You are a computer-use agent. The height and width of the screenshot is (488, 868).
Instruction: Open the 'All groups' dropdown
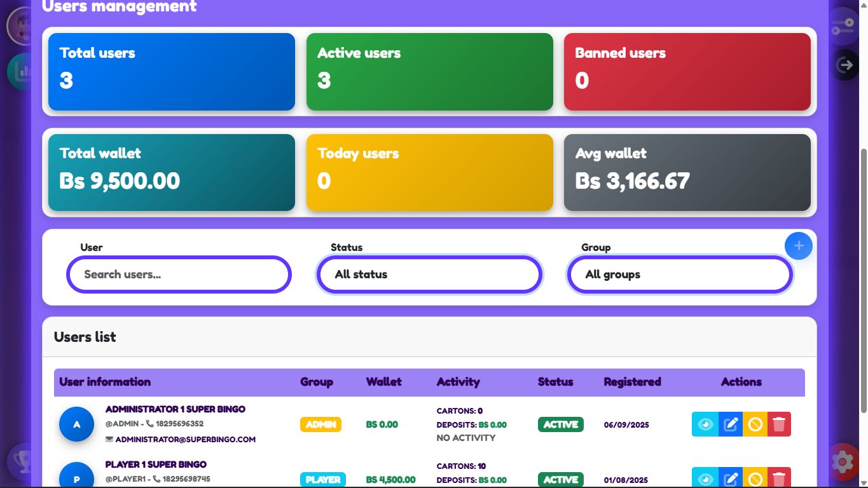tap(680, 274)
